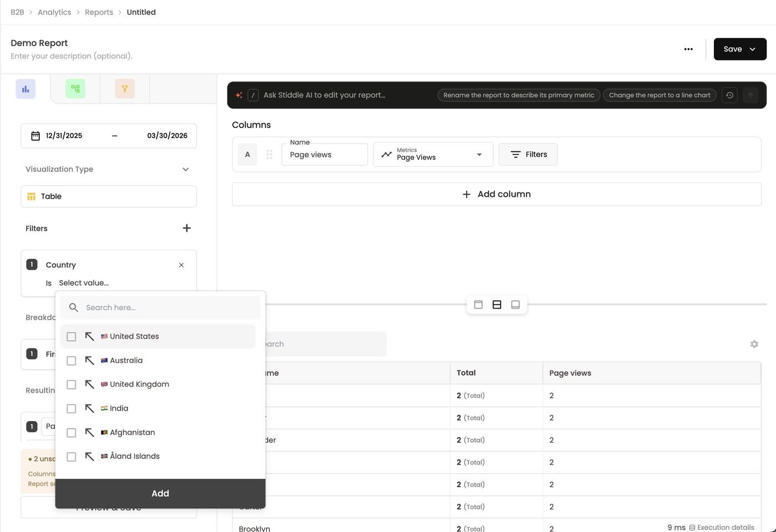776x532 pixels.
Task: Switch to the green breakdown tree tab
Action: (75, 89)
